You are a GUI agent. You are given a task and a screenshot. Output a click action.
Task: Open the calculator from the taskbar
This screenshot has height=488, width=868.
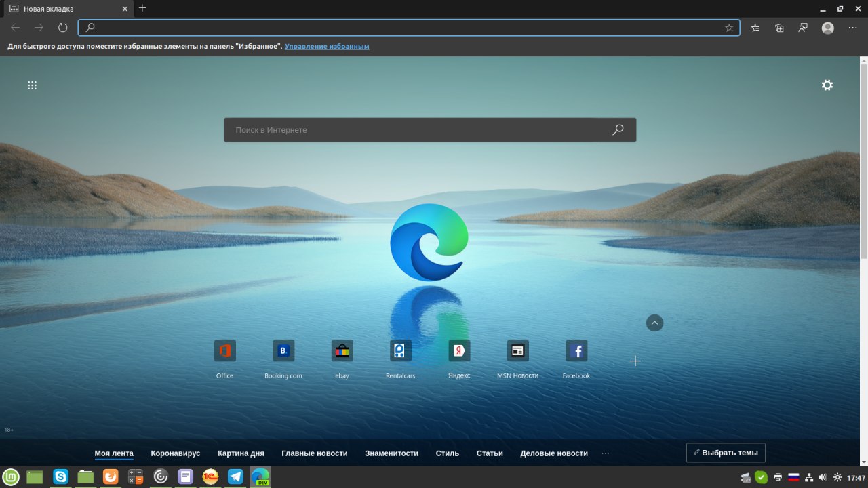136,476
